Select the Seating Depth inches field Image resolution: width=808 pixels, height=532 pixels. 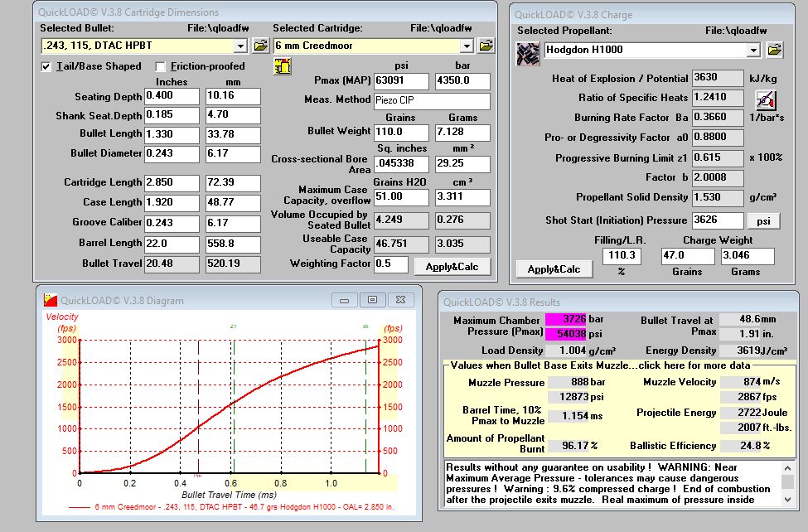coord(172,96)
